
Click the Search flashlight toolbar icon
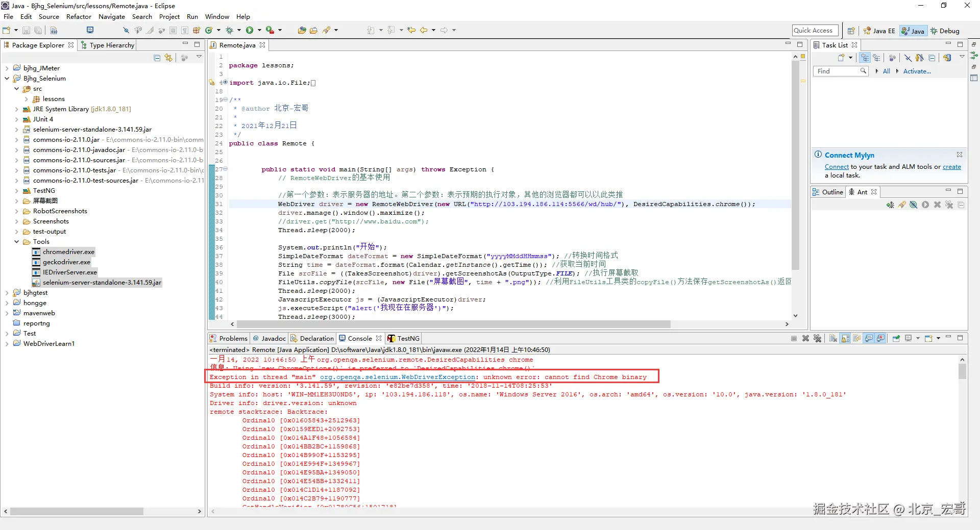click(327, 31)
